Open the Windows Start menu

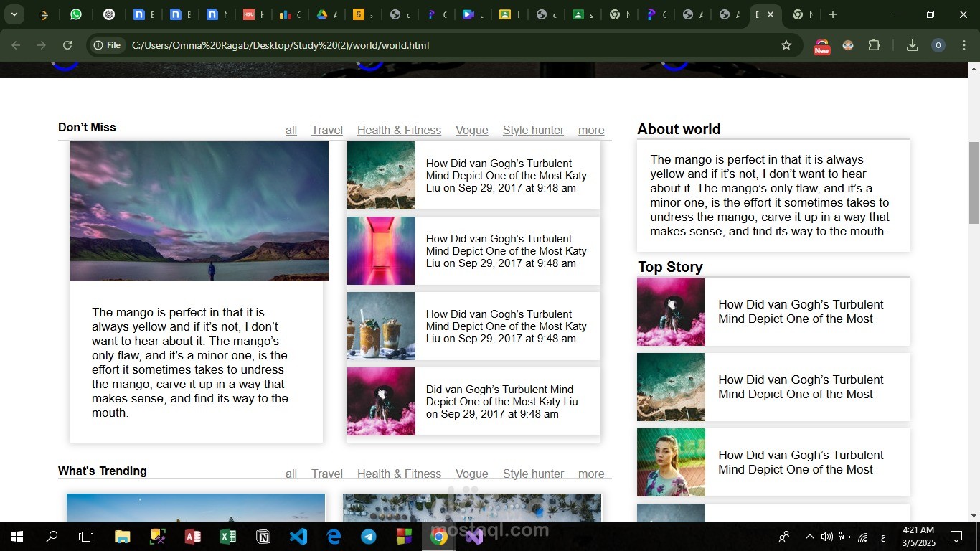(x=17, y=537)
